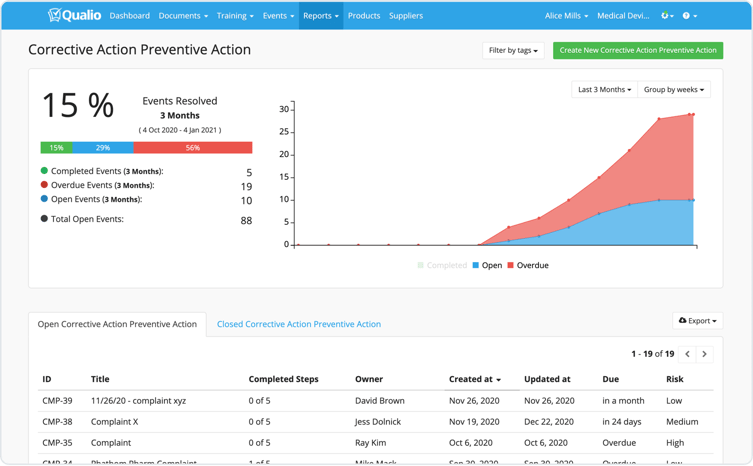Expand the Last 3 Months dropdown
This screenshot has width=753, height=466.
604,90
